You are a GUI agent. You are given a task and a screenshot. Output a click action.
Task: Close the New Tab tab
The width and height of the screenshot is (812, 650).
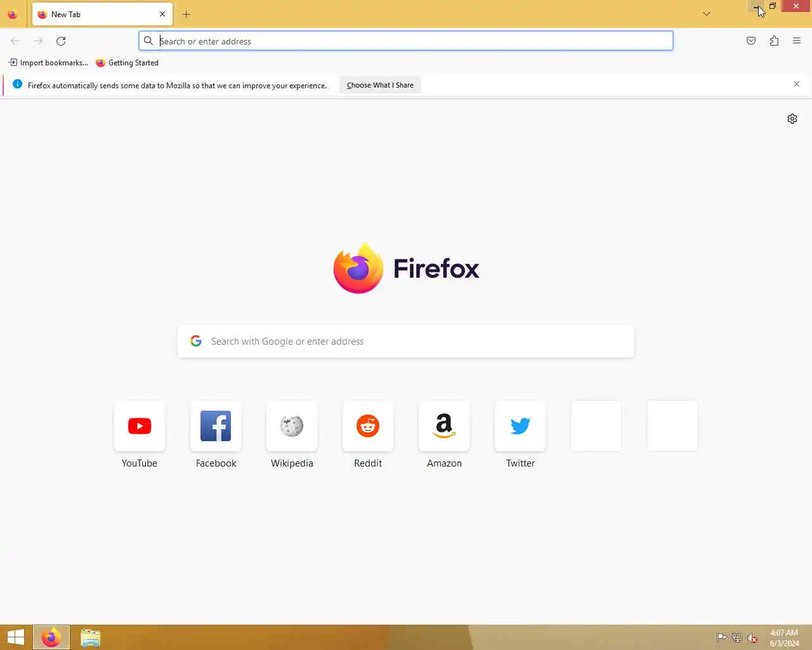pos(162,14)
